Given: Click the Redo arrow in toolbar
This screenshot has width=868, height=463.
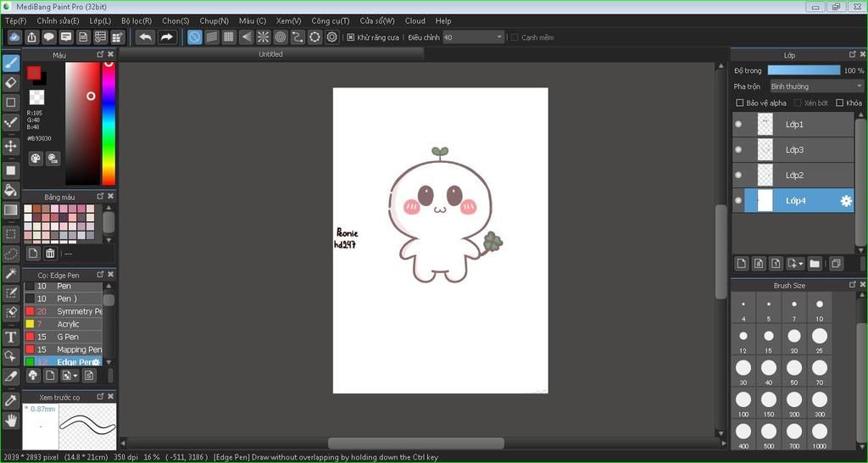Looking at the screenshot, I should click(166, 37).
